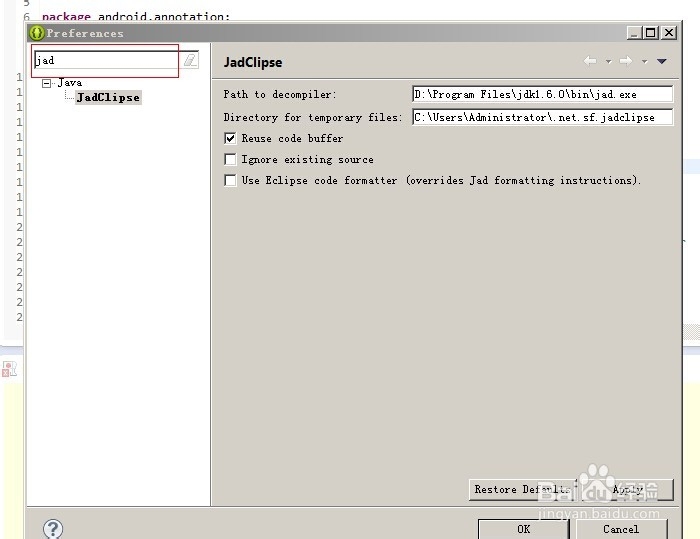Click the Directory for temporary files field
Image resolution: width=700 pixels, height=539 pixels.
click(542, 117)
